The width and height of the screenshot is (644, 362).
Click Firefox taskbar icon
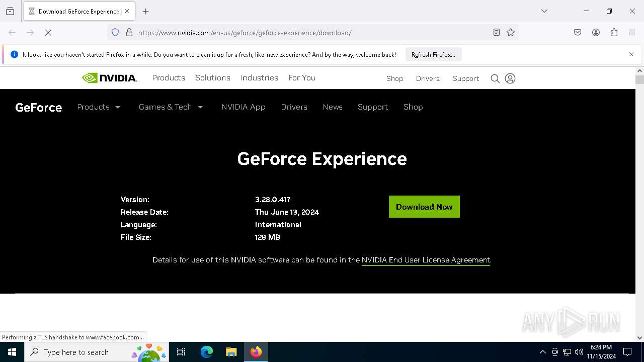[x=256, y=352]
